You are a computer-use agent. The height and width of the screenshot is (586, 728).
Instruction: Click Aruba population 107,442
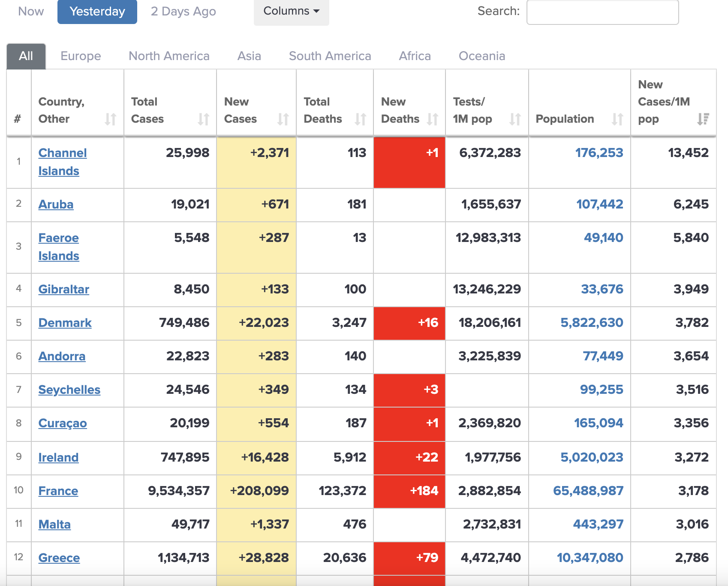[x=599, y=204]
